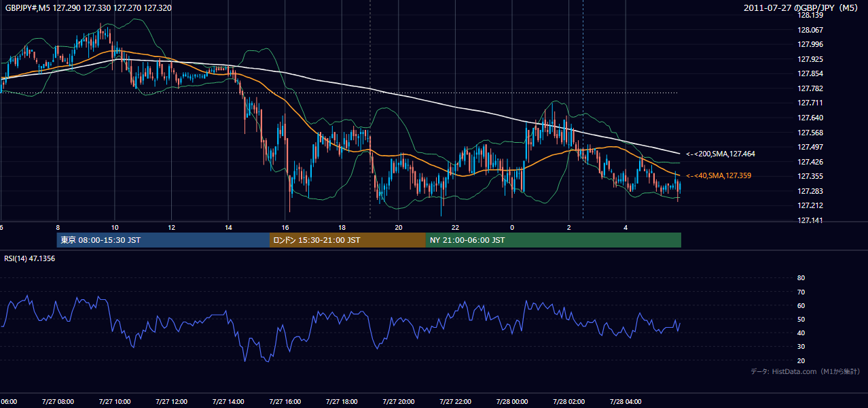This screenshot has height=408, width=868.
Task: Click bottom time label 7/27 16:00
Action: point(285,402)
